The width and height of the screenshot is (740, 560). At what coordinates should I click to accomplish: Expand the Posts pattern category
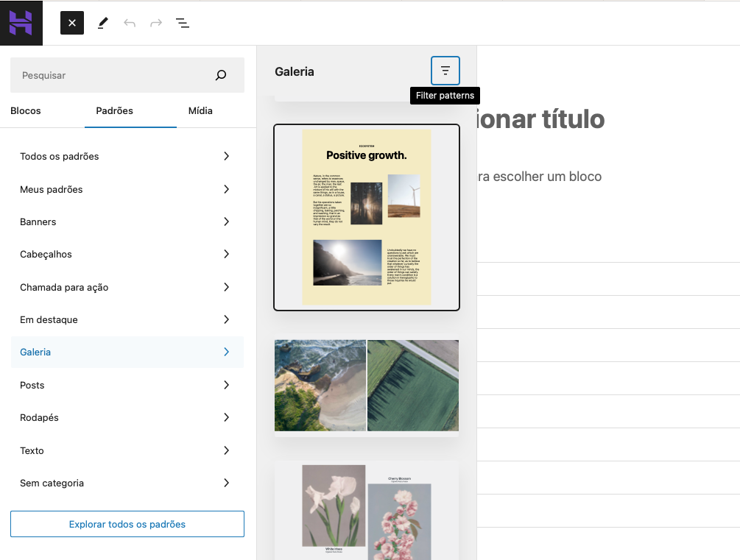[x=127, y=385]
